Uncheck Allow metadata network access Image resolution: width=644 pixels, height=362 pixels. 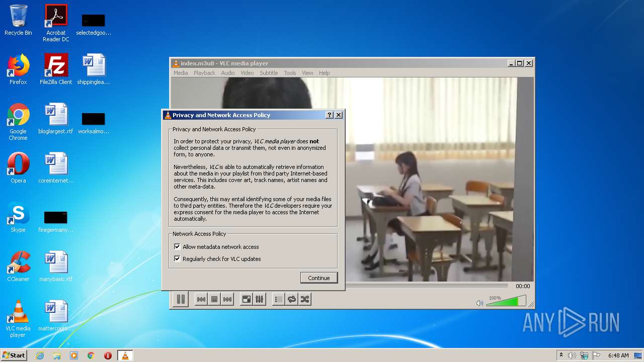point(177,247)
